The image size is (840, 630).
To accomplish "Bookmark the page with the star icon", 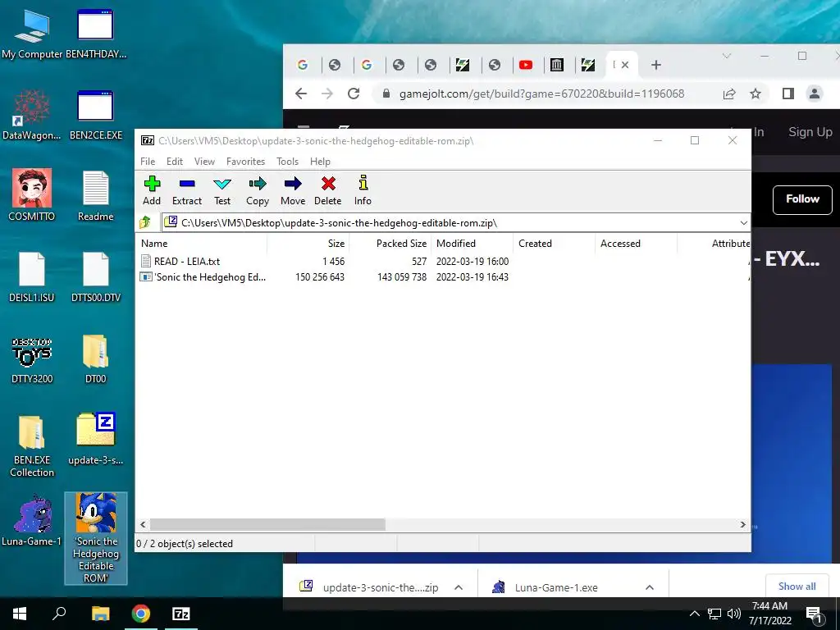I will 756,94.
